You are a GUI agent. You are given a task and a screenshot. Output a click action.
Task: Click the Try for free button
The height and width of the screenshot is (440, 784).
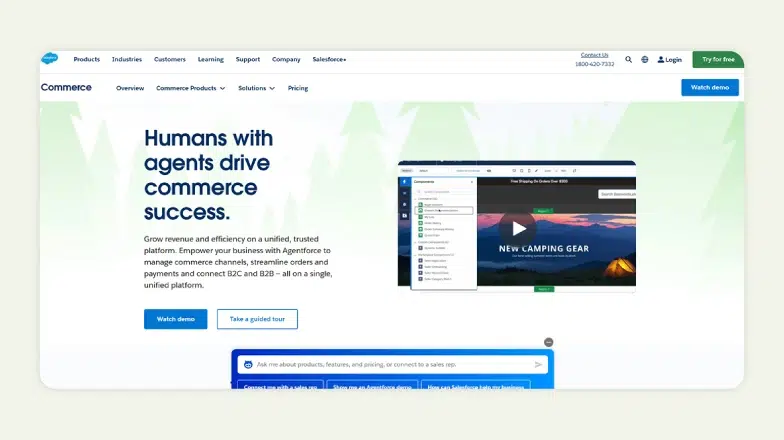point(717,59)
